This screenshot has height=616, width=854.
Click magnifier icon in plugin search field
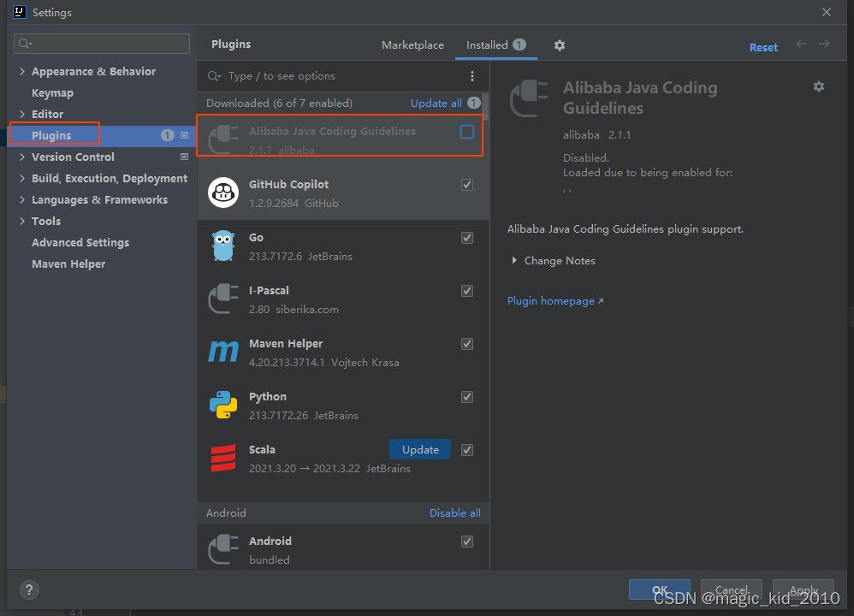pyautogui.click(x=214, y=76)
